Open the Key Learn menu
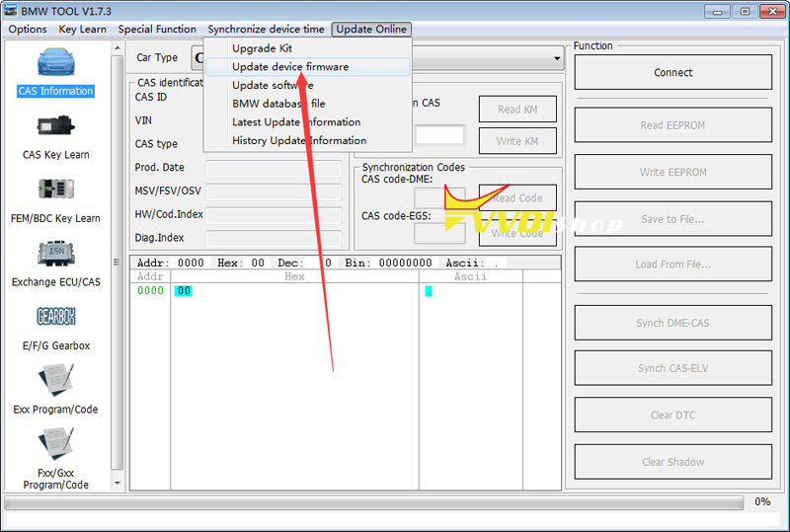Viewport: 790px width, 532px height. pos(82,30)
